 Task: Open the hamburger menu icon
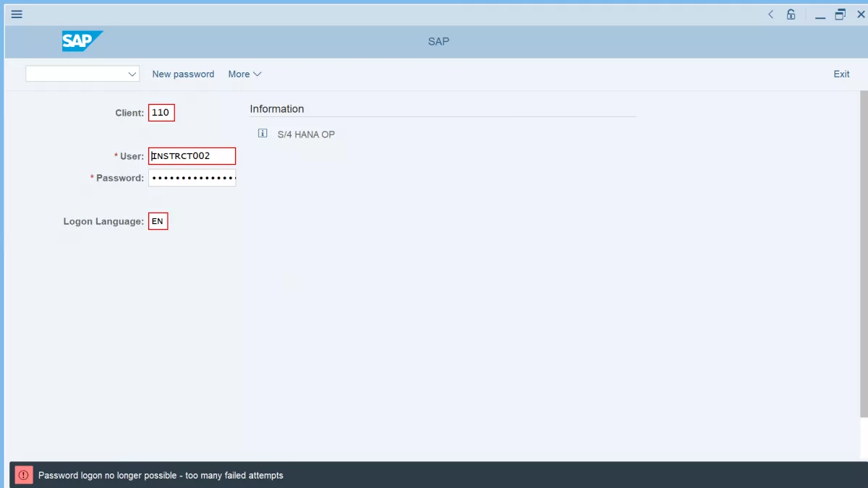pyautogui.click(x=17, y=14)
